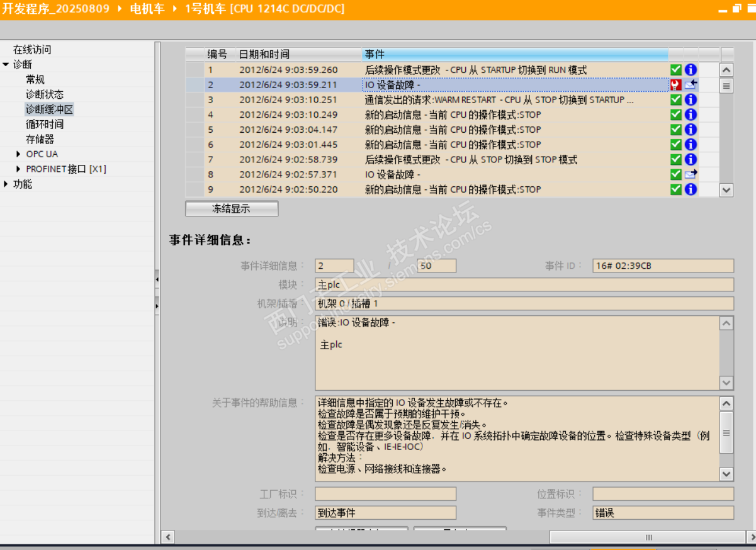Image resolution: width=756 pixels, height=550 pixels.
Task: Click outgoing event icon in row 8
Action: tap(691, 174)
